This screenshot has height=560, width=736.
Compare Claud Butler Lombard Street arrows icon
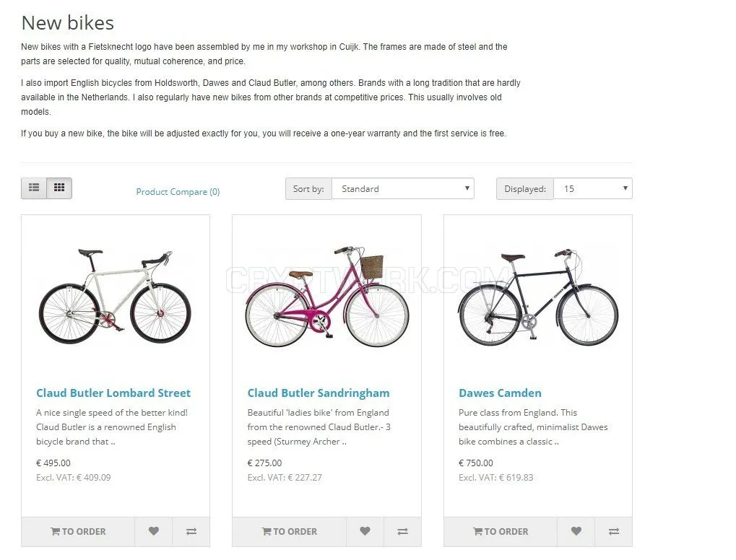point(191,531)
